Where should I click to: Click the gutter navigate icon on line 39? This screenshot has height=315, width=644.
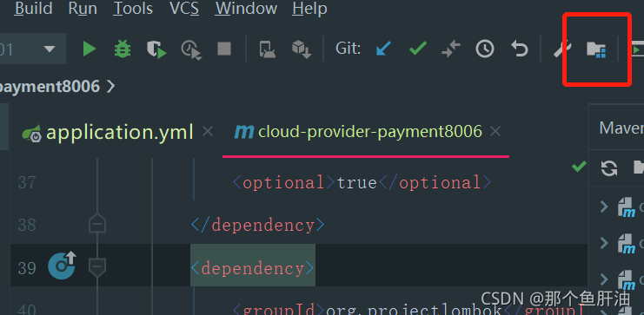pos(62,266)
